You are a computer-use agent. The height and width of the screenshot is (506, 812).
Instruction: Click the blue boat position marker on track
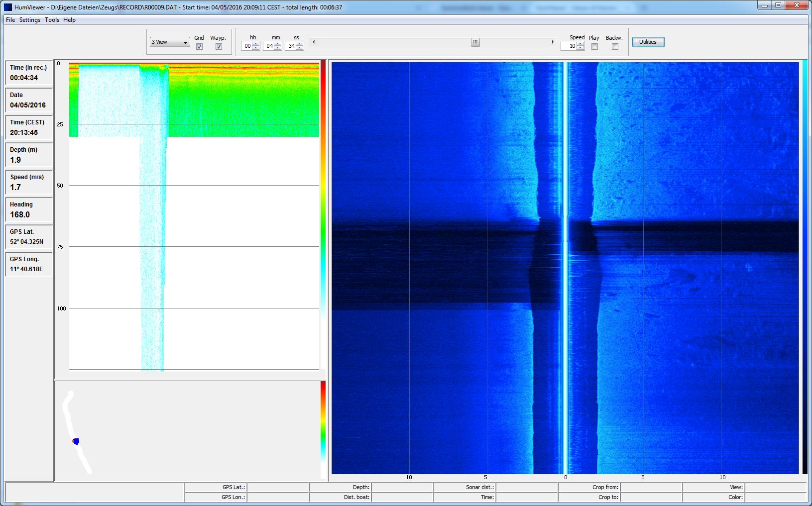(x=76, y=441)
